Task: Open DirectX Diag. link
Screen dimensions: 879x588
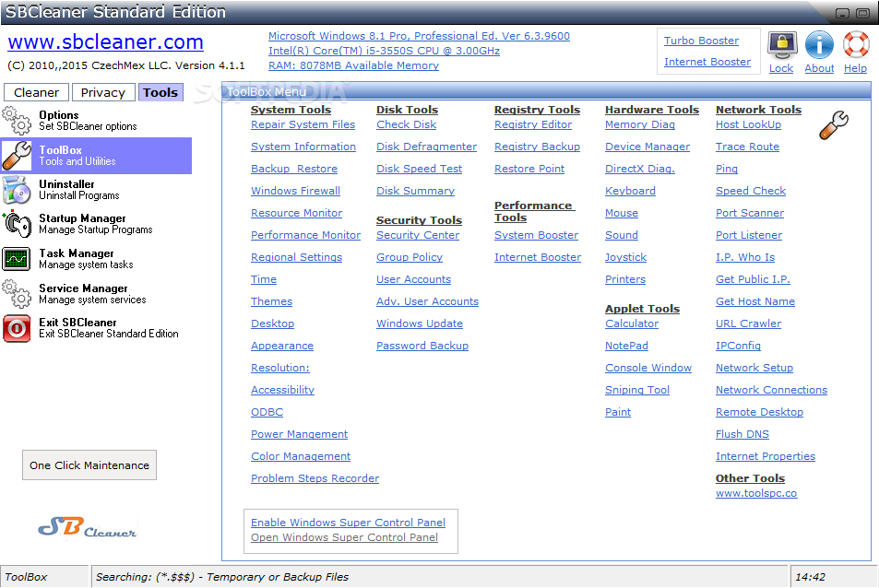Action: point(639,169)
